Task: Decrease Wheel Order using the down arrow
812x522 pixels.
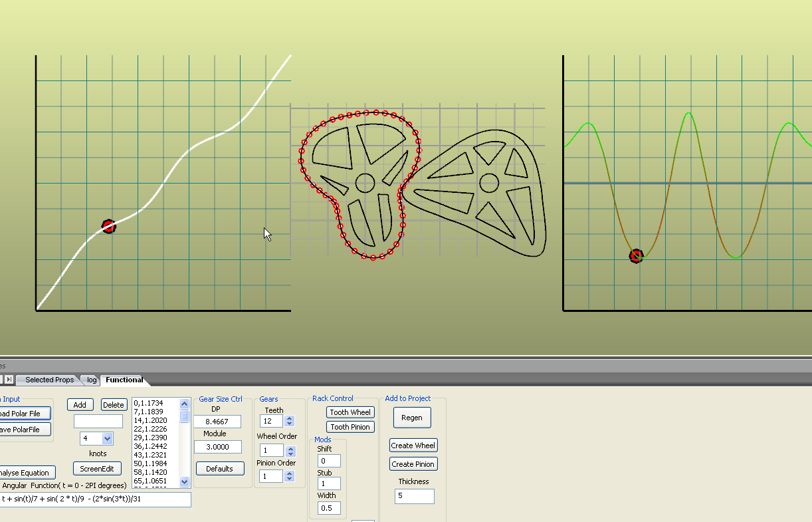Action: point(289,454)
